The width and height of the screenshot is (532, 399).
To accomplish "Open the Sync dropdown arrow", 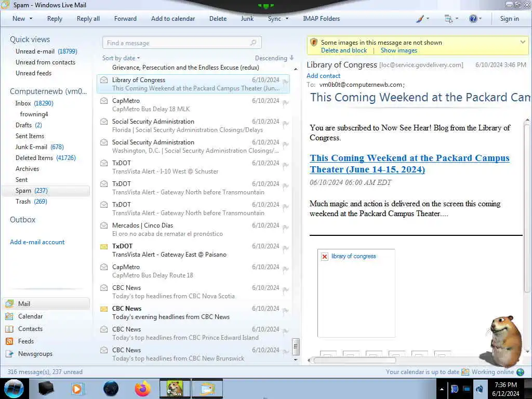I will (x=287, y=19).
